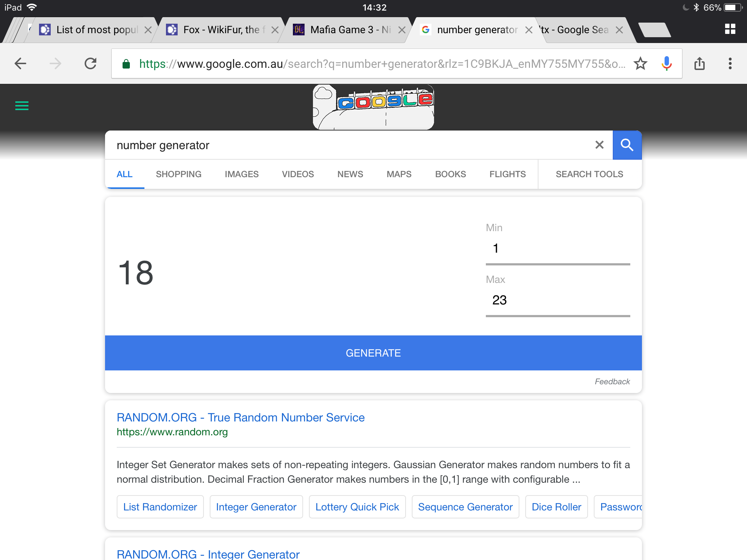
Task: Open Chrome's three-dot menu
Action: point(730,64)
